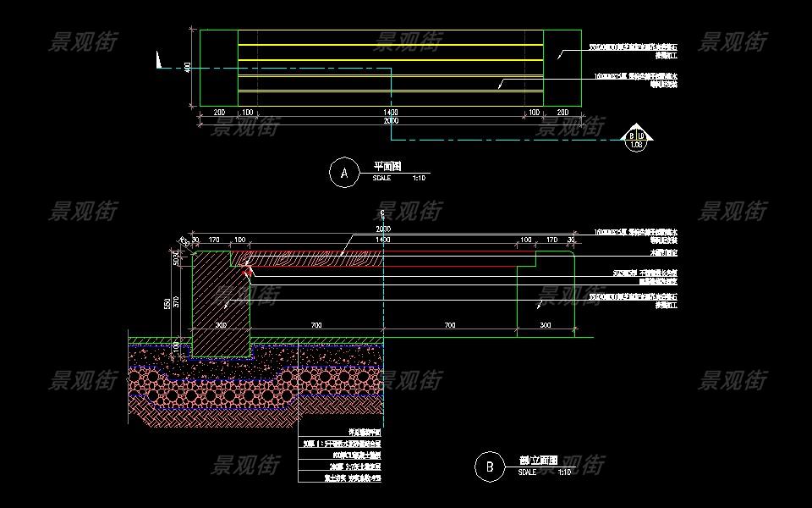Select the red fastener marker in section view
This screenshot has width=812, height=508.
pos(248,268)
